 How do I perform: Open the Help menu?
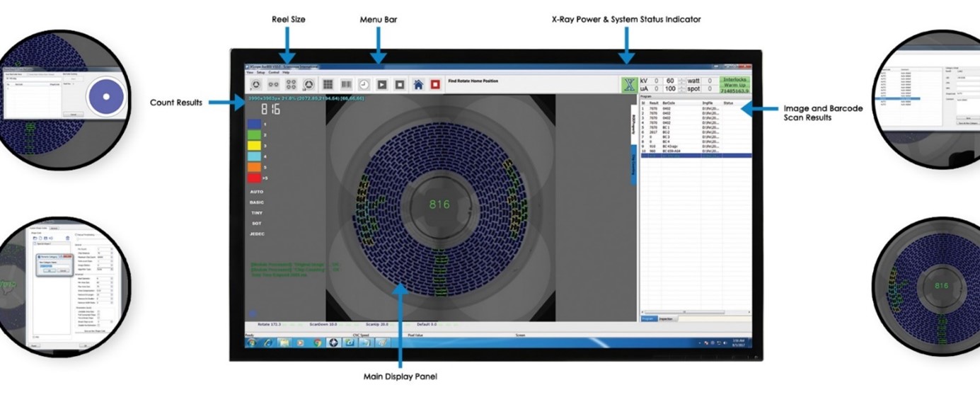286,72
